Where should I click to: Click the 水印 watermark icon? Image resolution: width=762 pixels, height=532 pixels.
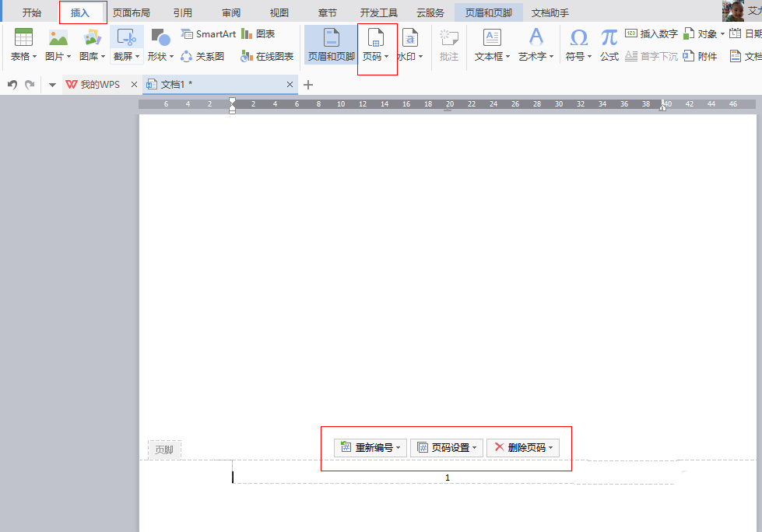point(410,37)
